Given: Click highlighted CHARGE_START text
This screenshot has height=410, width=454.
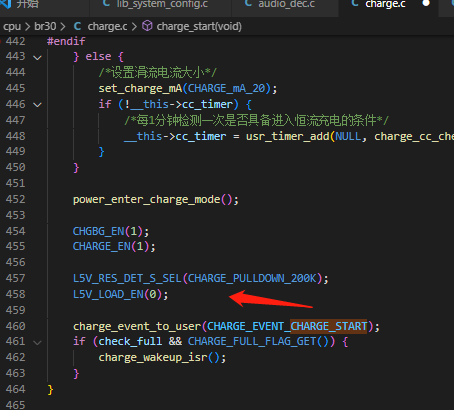Looking at the screenshot, I should [x=329, y=326].
